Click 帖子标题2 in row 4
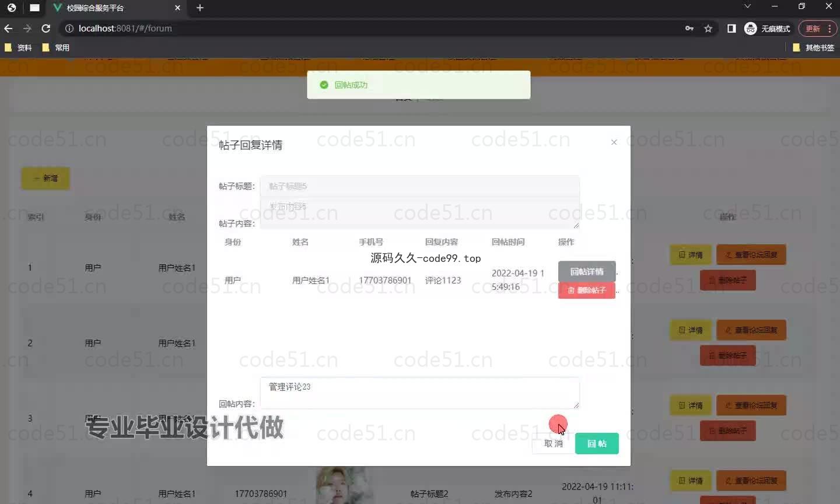 point(429,494)
